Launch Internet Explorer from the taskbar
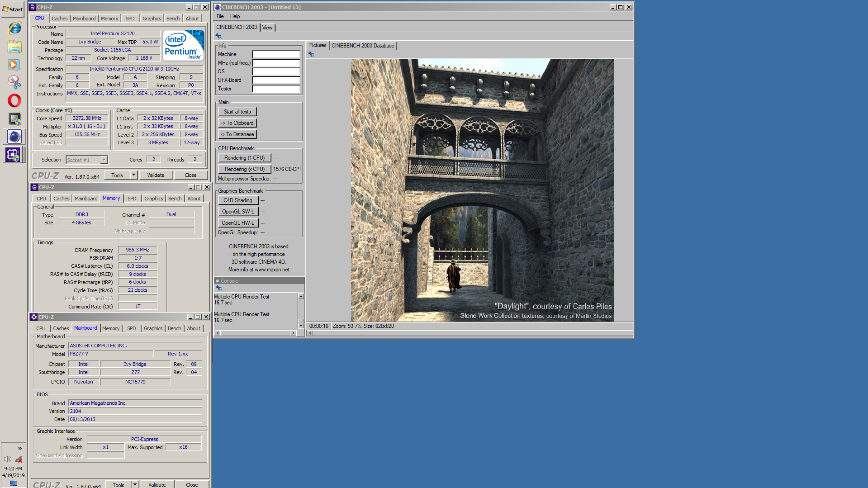The width and height of the screenshot is (868, 488). coord(14,28)
